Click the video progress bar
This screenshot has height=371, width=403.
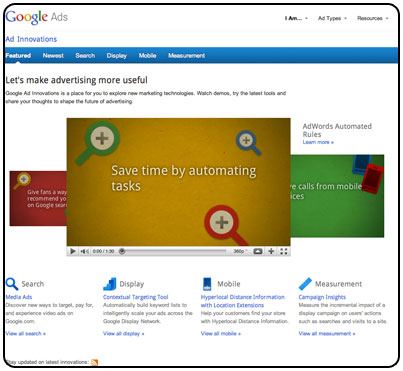(x=173, y=251)
